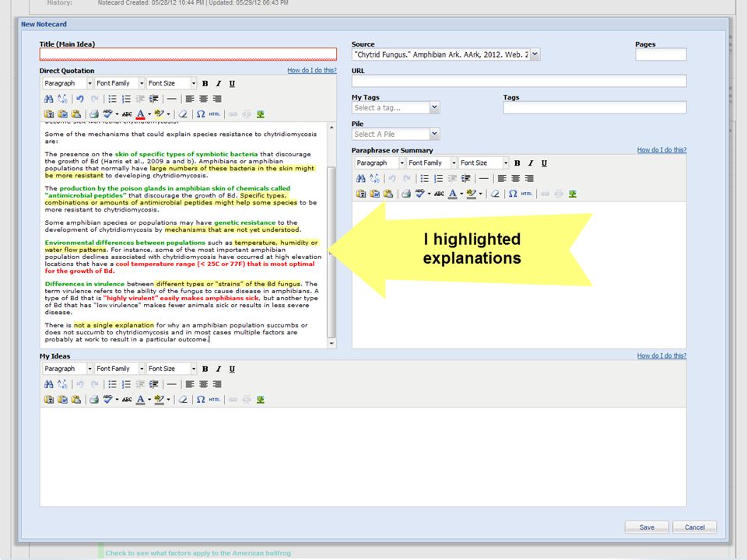This screenshot has height=560, width=747.
Task: Open the 'Select A Pile' dropdown
Action: point(395,135)
